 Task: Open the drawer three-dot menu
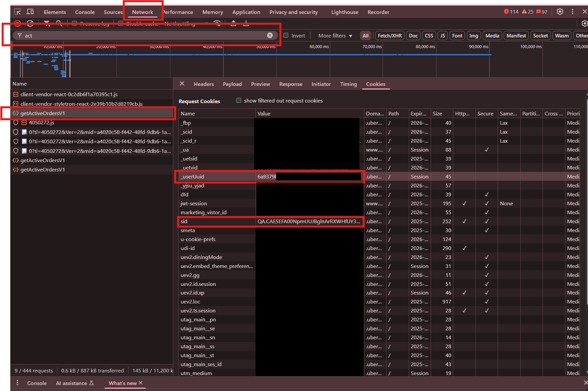click(x=17, y=383)
